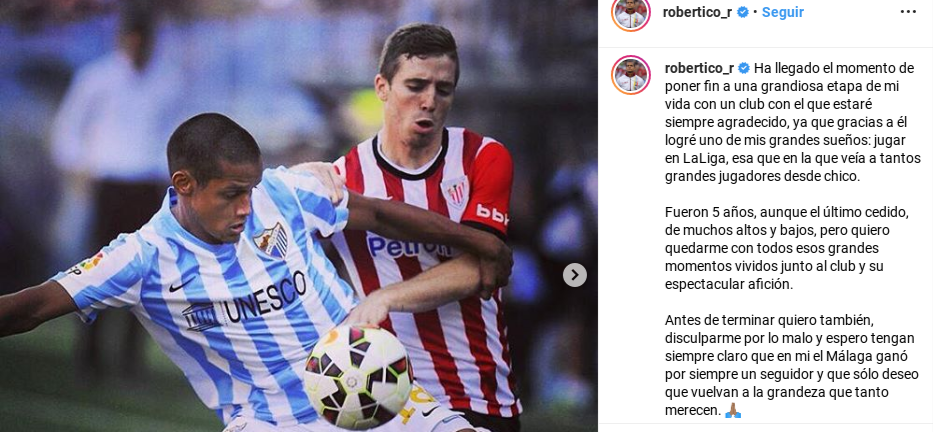Open header profile avatar of robertico_r
Viewport: 933px width, 432px height.
click(630, 13)
